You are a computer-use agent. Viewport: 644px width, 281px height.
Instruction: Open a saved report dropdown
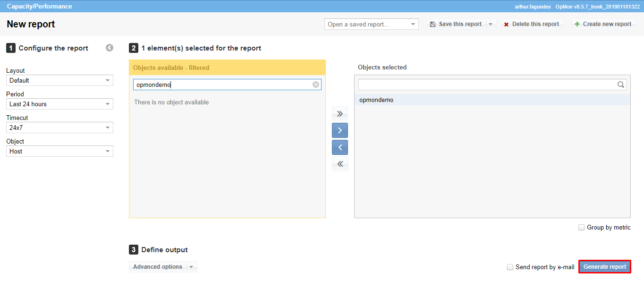click(x=371, y=25)
